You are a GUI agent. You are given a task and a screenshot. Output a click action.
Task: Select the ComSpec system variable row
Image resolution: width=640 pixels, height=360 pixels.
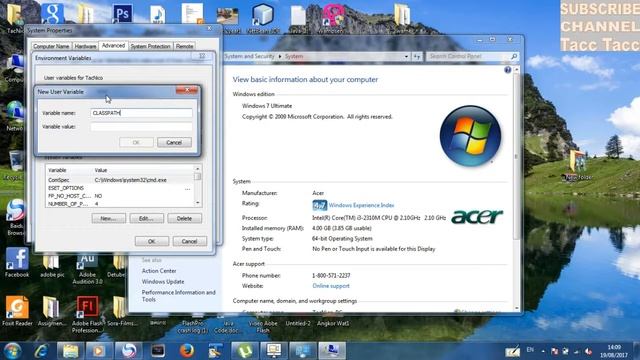pos(120,180)
